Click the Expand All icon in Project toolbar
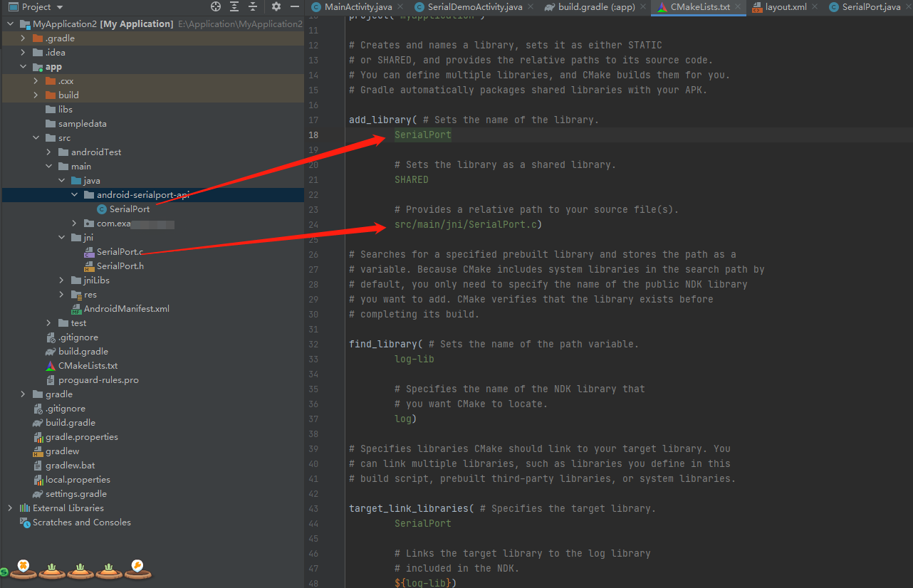 click(x=235, y=6)
